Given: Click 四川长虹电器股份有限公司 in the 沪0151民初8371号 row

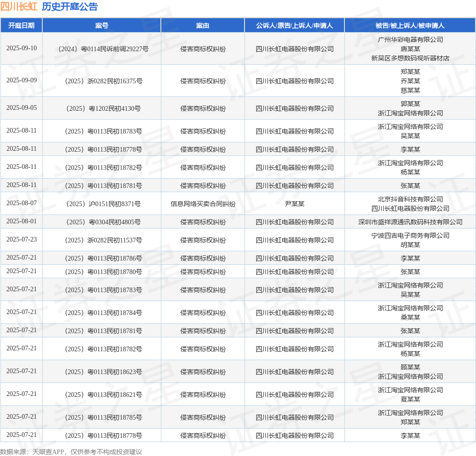Looking at the screenshot, I should pyautogui.click(x=410, y=209).
